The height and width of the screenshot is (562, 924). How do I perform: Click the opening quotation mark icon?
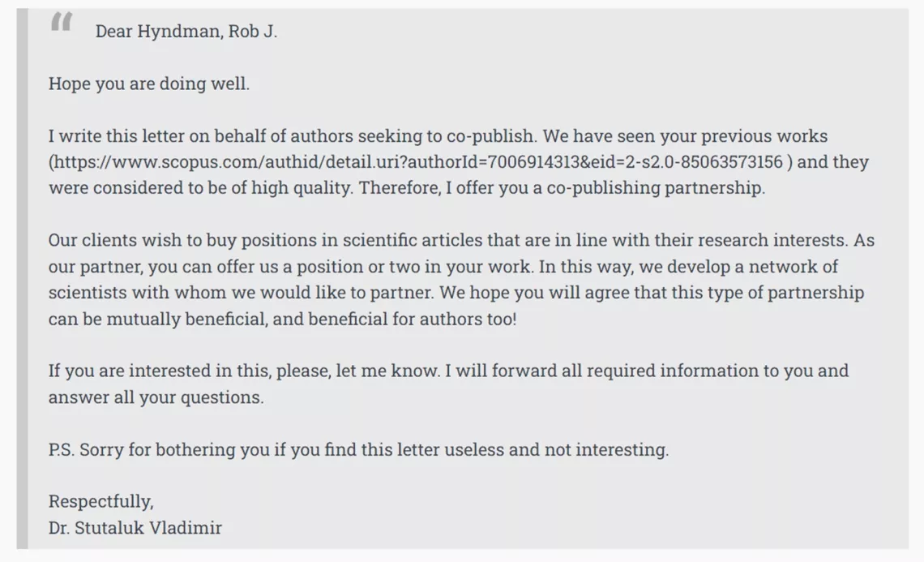61,24
